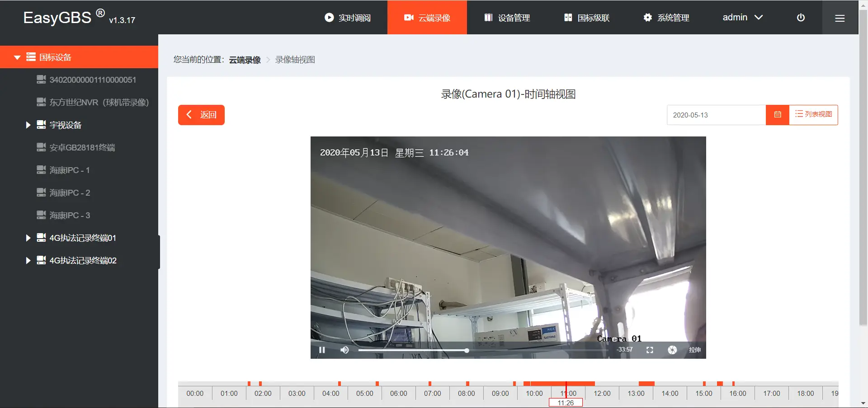Toggle the hamburger sidebar menu
Viewport: 868px width, 408px height.
(x=840, y=18)
